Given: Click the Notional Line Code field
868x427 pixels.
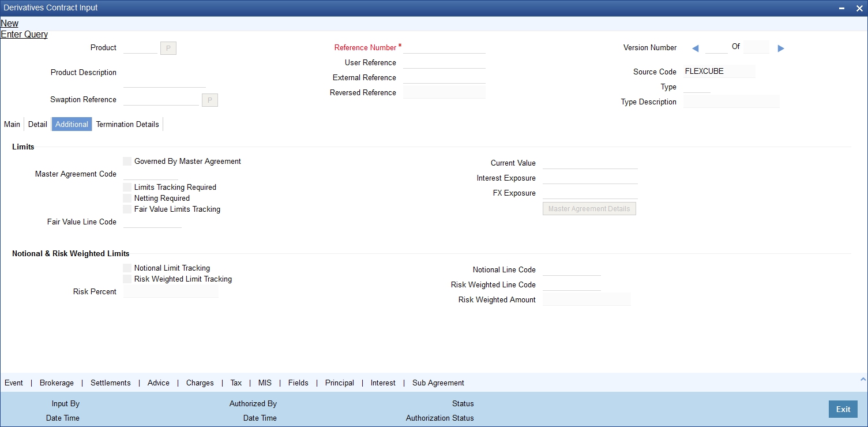Looking at the screenshot, I should click(x=572, y=270).
